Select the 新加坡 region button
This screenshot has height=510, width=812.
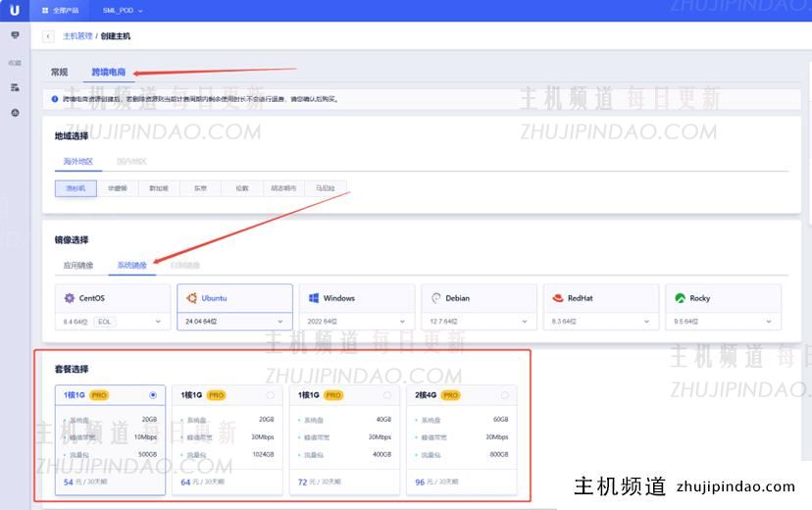(x=159, y=188)
